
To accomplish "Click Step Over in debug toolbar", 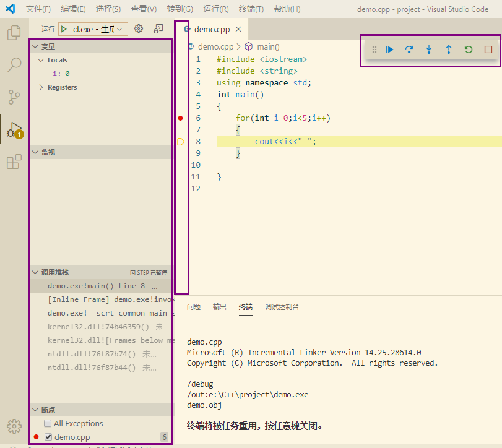I will click(x=409, y=50).
